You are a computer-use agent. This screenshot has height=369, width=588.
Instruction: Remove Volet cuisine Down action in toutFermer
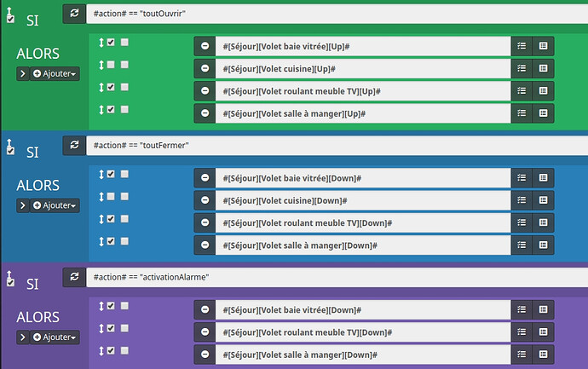point(205,200)
